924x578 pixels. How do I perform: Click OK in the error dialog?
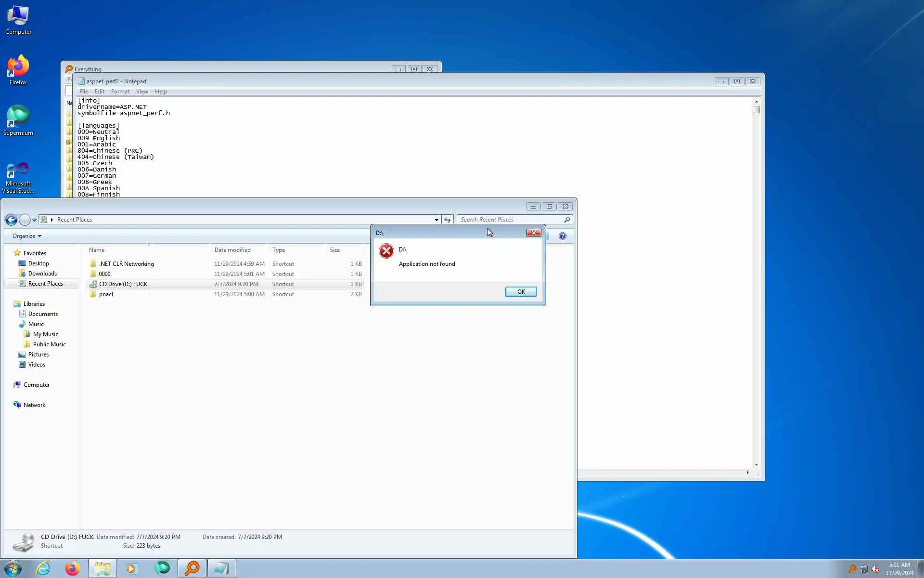pos(521,291)
